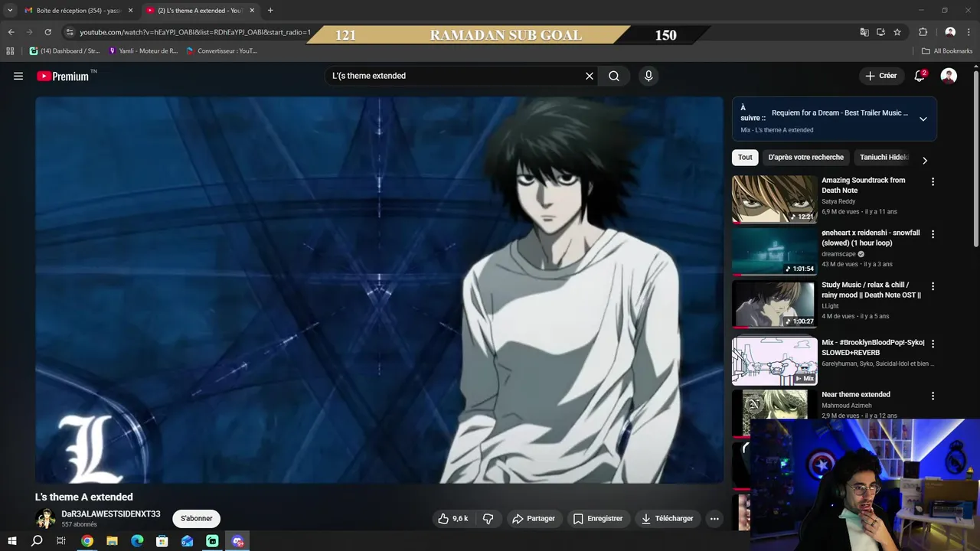The image size is (980, 551).
Task: Open a new Chrome tab
Action: (x=270, y=11)
